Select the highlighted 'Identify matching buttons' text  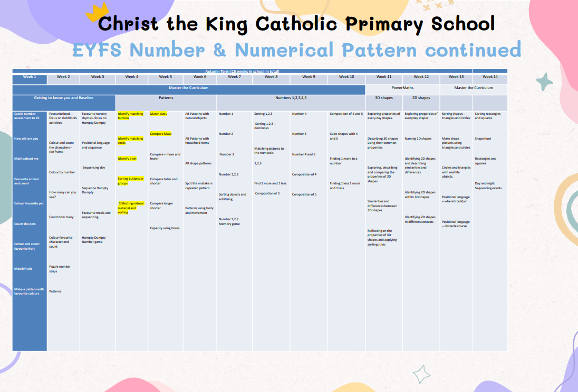click(x=130, y=116)
